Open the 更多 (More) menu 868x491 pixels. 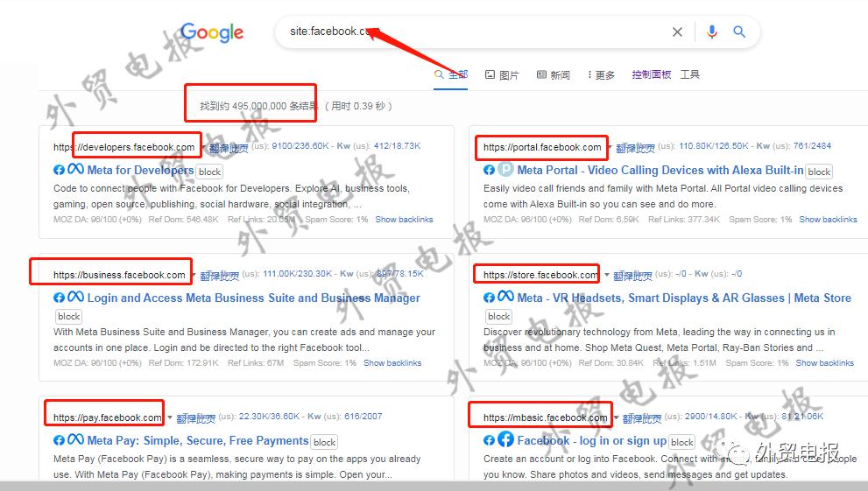601,74
